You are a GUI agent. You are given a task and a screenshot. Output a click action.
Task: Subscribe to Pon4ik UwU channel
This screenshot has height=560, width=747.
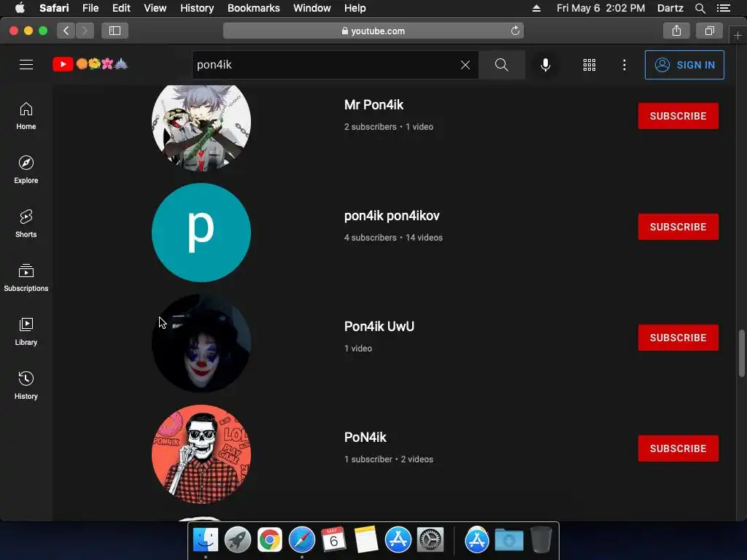(x=678, y=338)
